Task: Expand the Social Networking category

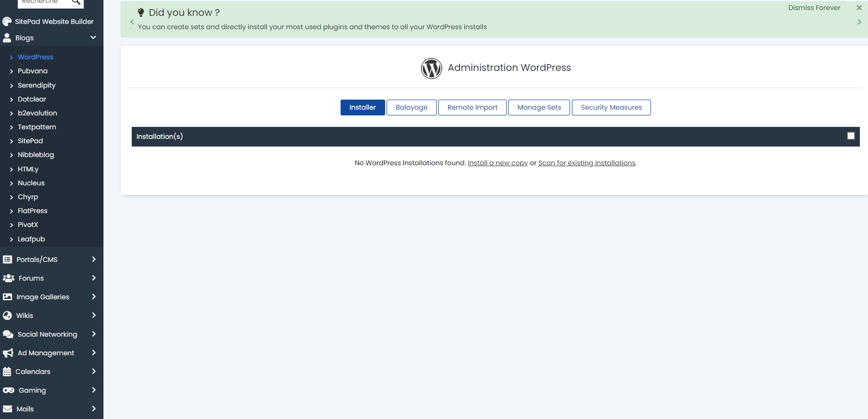Action: pyautogui.click(x=93, y=334)
